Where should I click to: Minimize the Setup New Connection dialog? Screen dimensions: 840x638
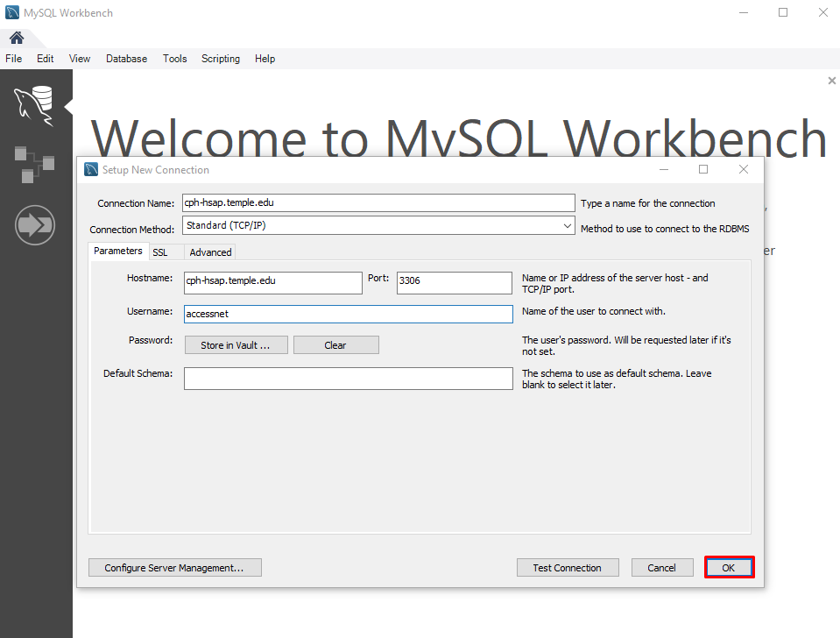click(x=664, y=169)
